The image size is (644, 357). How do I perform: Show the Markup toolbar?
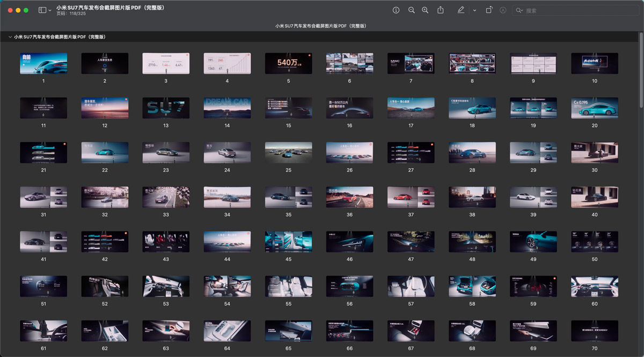click(503, 10)
